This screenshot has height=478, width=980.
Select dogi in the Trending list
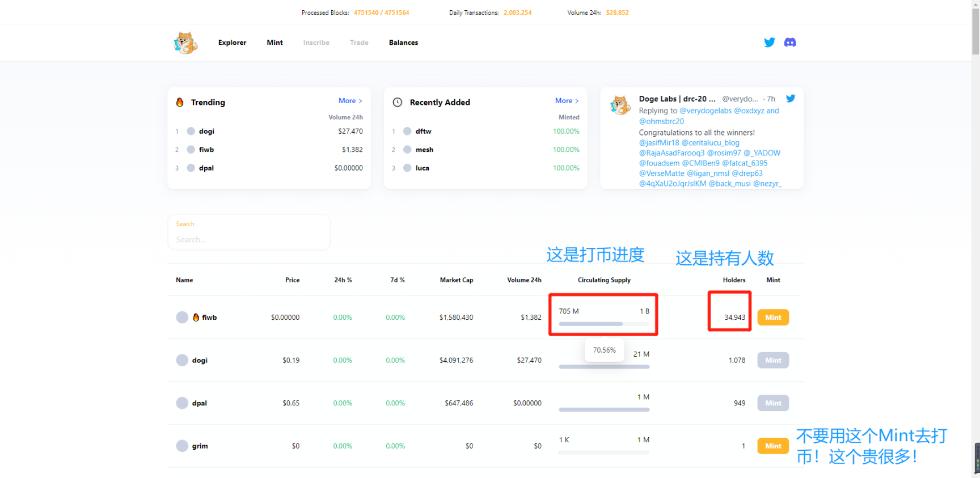pyautogui.click(x=206, y=131)
